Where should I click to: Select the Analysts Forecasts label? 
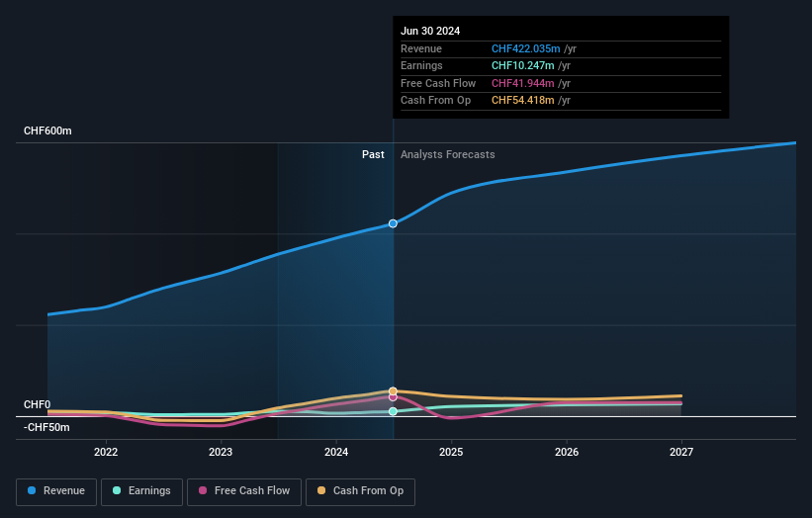(x=447, y=154)
